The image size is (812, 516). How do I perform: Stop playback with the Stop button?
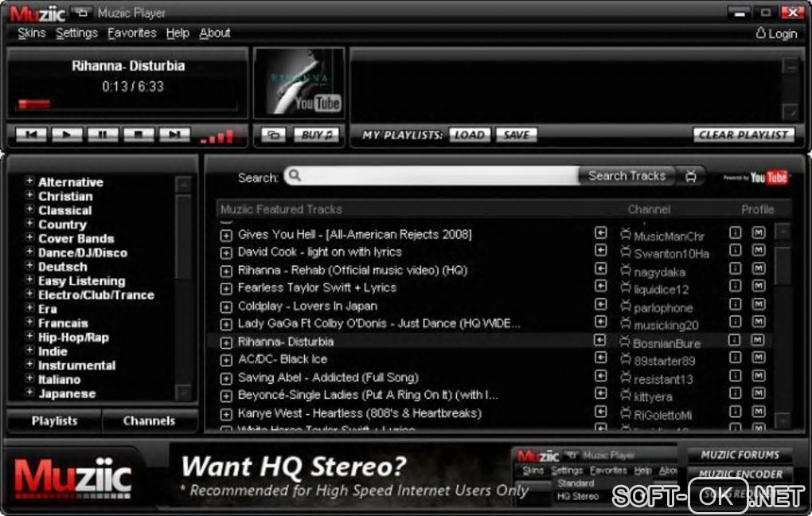tap(139, 135)
